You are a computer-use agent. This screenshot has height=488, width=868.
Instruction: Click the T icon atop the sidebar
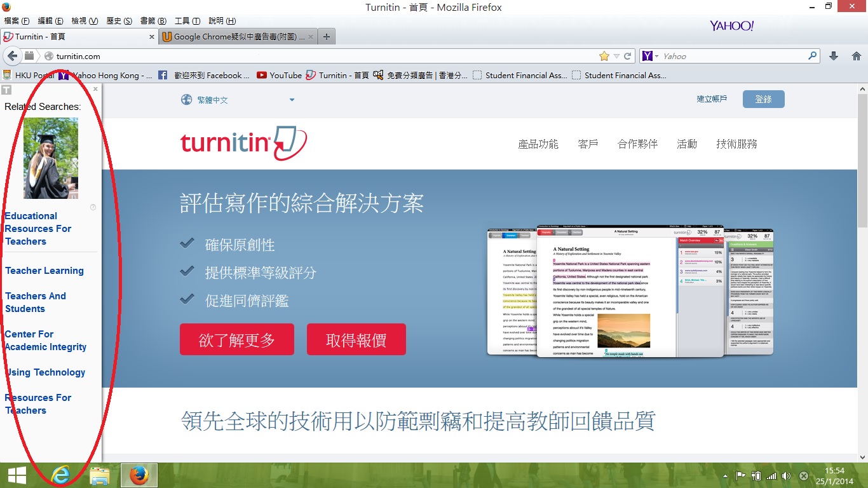[6, 90]
